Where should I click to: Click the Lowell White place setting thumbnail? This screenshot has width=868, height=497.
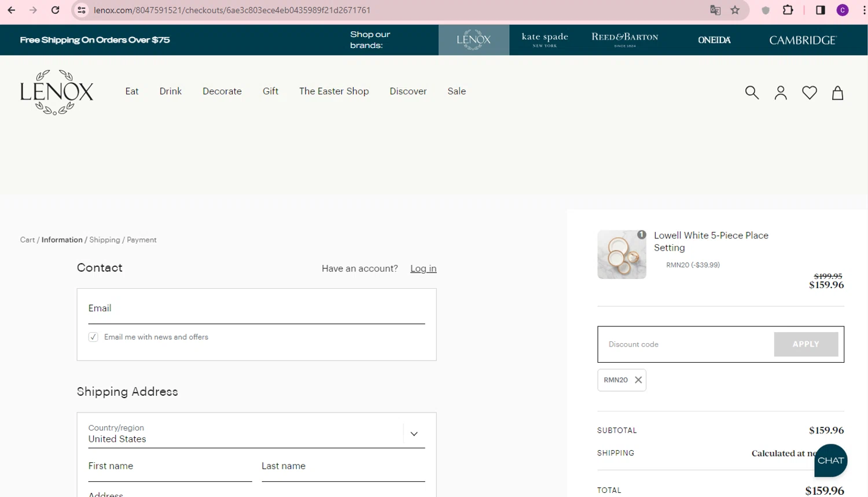pos(621,255)
